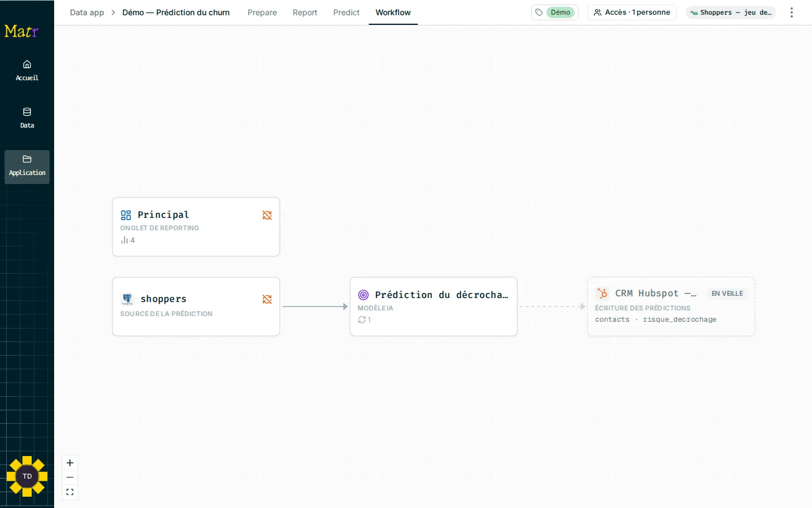This screenshot has height=508, width=812.
Task: Click the PostgreSQL icon on the shoppers card
Action: pos(127,299)
